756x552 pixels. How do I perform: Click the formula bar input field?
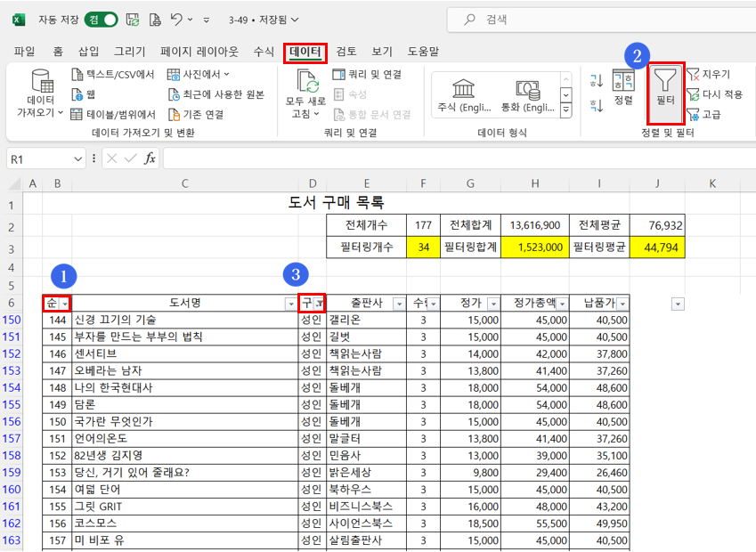coord(459,158)
